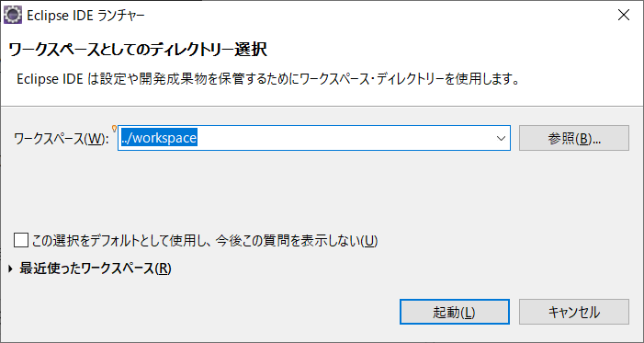Click the highlighted ../workspace text
The height and width of the screenshot is (343, 644).
(159, 138)
